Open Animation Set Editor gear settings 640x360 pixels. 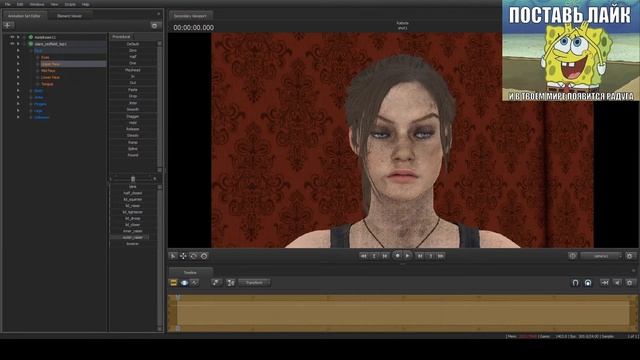154,25
